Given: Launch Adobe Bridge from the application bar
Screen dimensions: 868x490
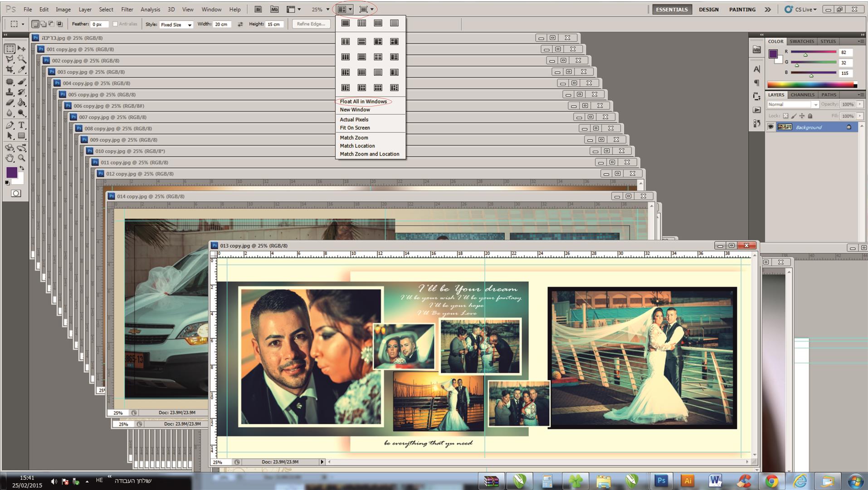Looking at the screenshot, I should pyautogui.click(x=258, y=9).
